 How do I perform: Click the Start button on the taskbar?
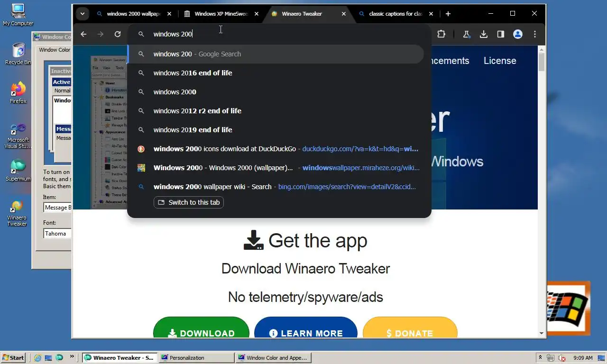13,358
